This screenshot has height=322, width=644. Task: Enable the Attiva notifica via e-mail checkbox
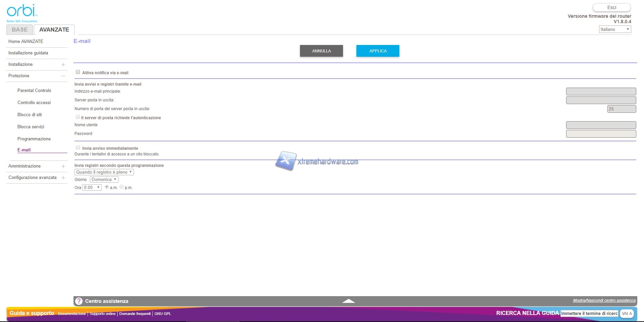click(78, 72)
